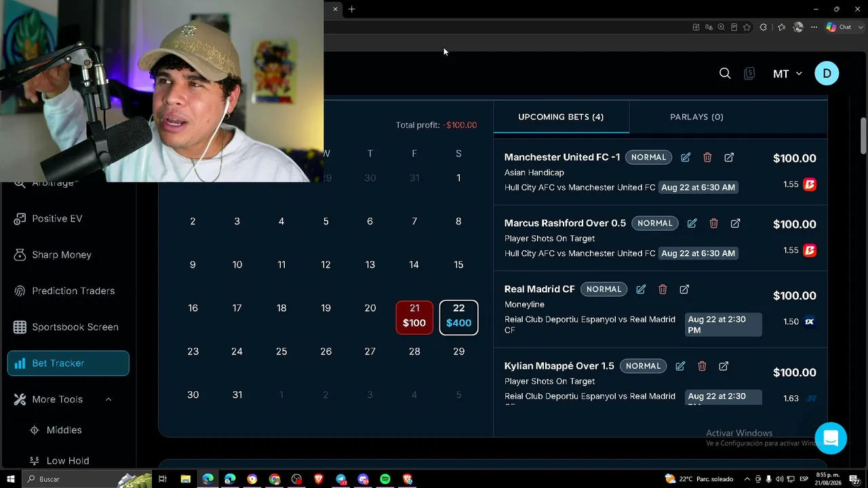Image resolution: width=868 pixels, height=488 pixels.
Task: Open the D user profile avatar
Action: 827,73
